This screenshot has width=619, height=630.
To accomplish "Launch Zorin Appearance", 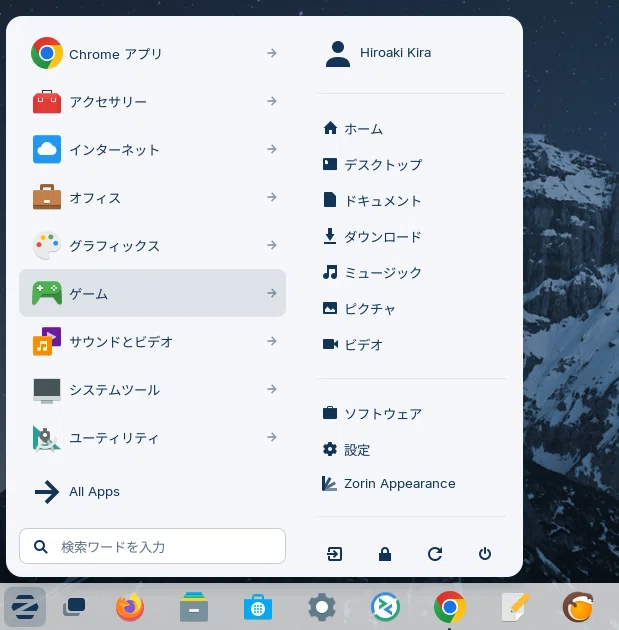I will coord(411,483).
